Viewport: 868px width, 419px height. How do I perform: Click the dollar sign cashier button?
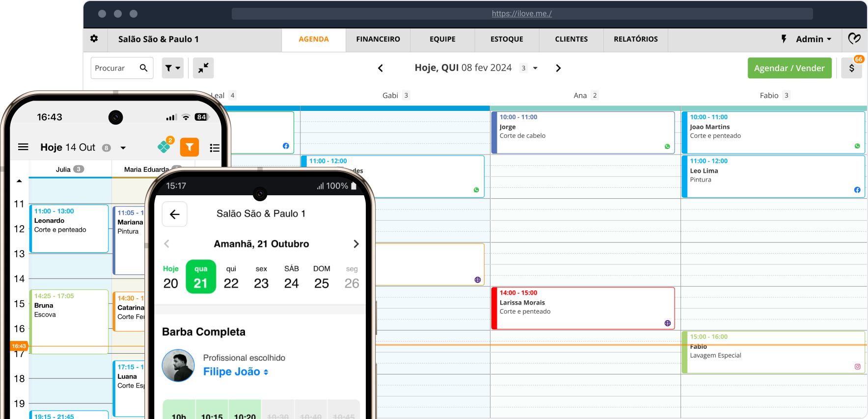[852, 68]
